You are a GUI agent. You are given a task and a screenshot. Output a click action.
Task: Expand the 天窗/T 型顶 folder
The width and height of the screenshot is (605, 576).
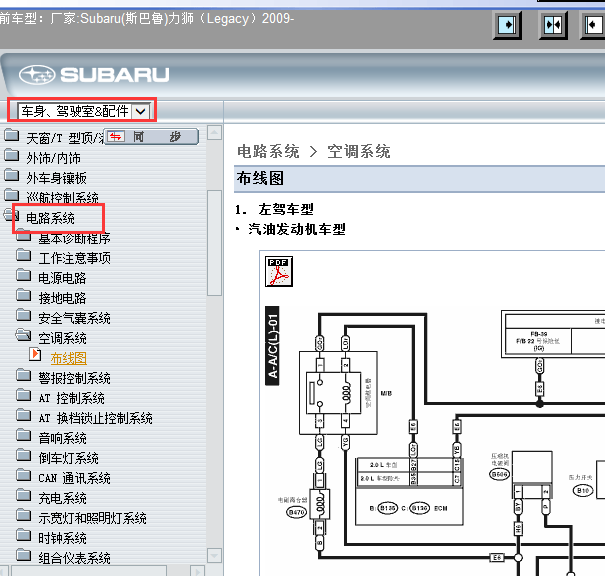pyautogui.click(x=65, y=138)
